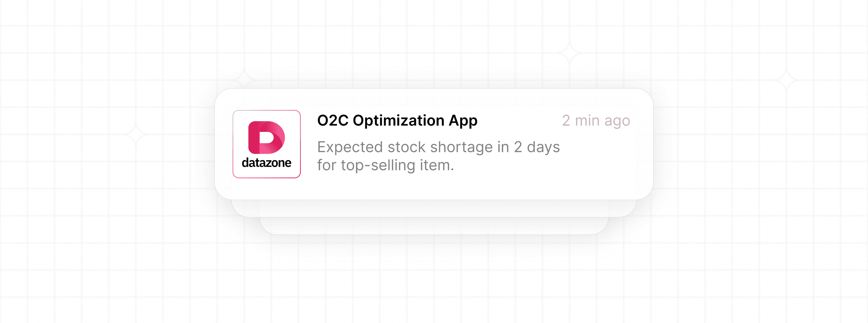Click the "datazone" wordmark under the logo
868x323 pixels.
click(267, 163)
